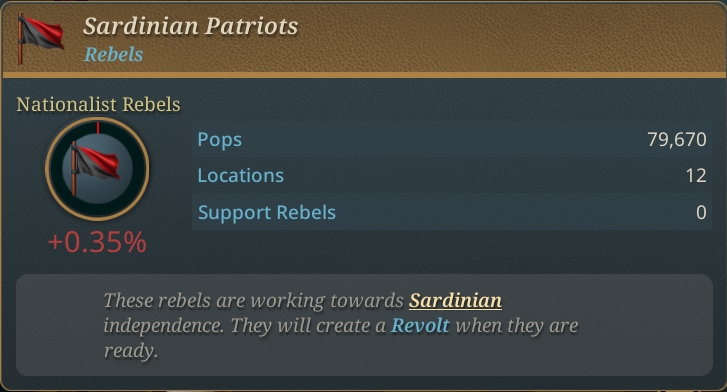The height and width of the screenshot is (392, 727).
Task: Click the word independence in description
Action: [163, 325]
